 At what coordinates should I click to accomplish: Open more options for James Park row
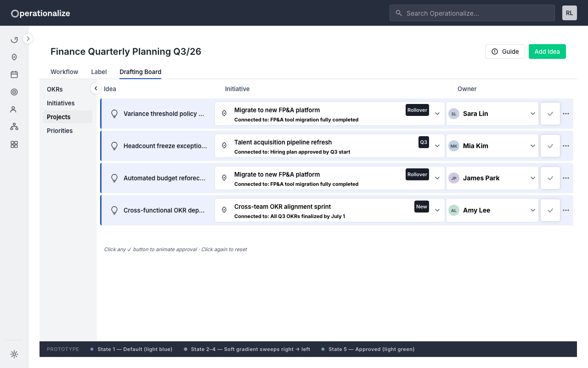(566, 178)
